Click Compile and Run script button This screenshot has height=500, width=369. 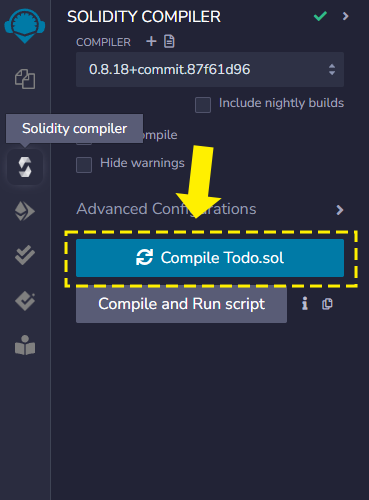[x=181, y=304]
